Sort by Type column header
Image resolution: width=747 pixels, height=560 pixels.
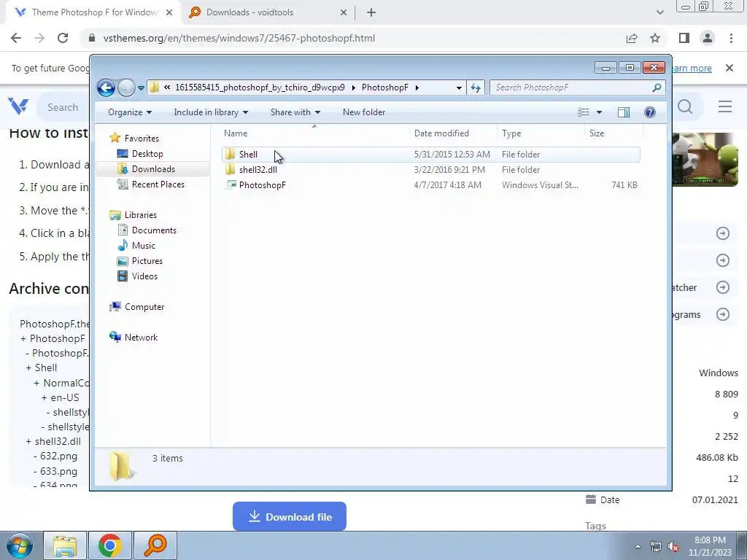tap(541, 133)
